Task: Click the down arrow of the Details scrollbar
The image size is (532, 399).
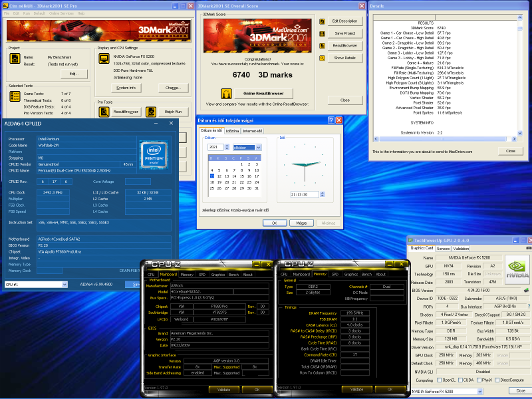Action: point(520,134)
